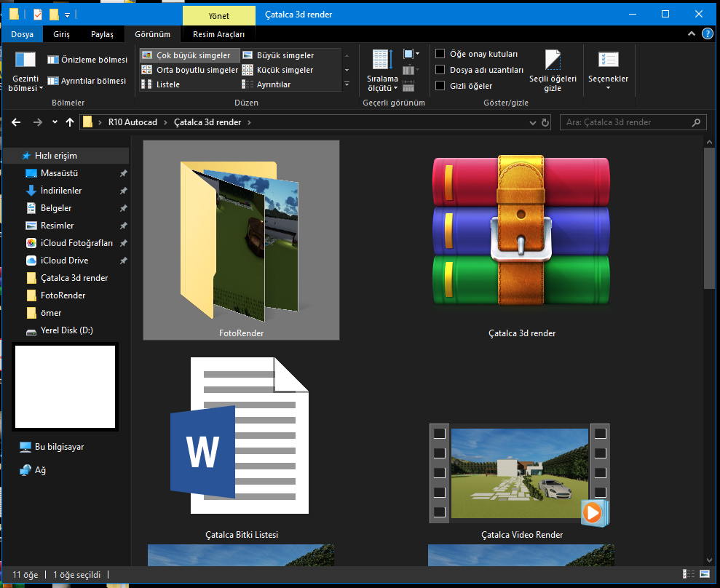Select Orta boyutlu simgeler layout
The width and height of the screenshot is (720, 588).
(189, 70)
